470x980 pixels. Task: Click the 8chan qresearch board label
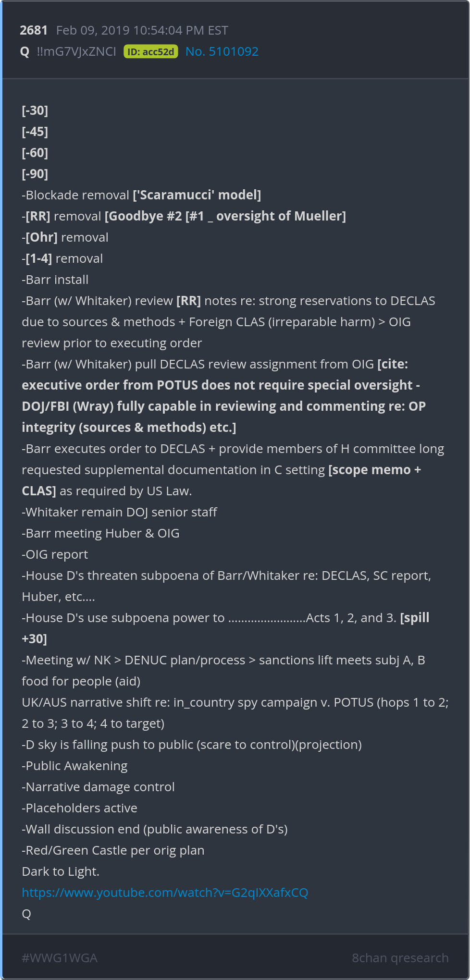pyautogui.click(x=400, y=958)
